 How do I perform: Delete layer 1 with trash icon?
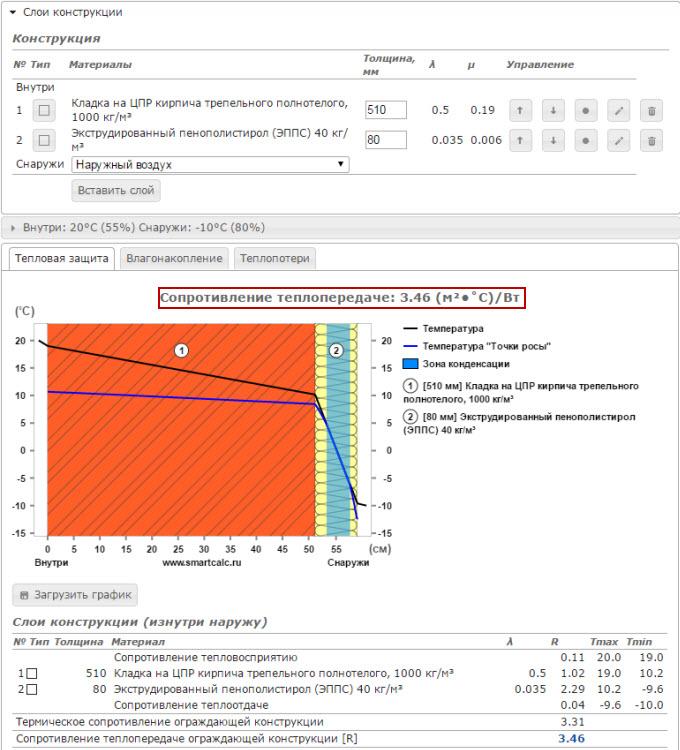651,110
